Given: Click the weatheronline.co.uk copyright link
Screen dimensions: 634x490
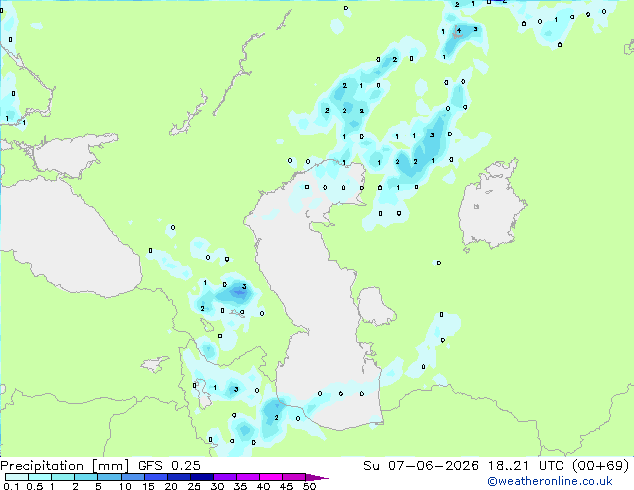Looking at the screenshot, I should click(549, 481).
